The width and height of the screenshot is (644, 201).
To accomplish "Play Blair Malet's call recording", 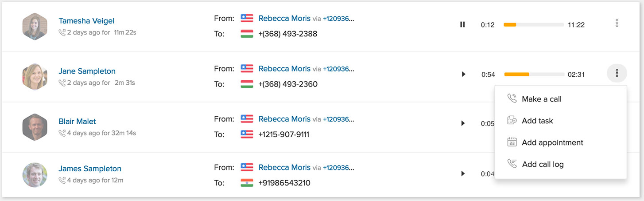I will point(463,123).
